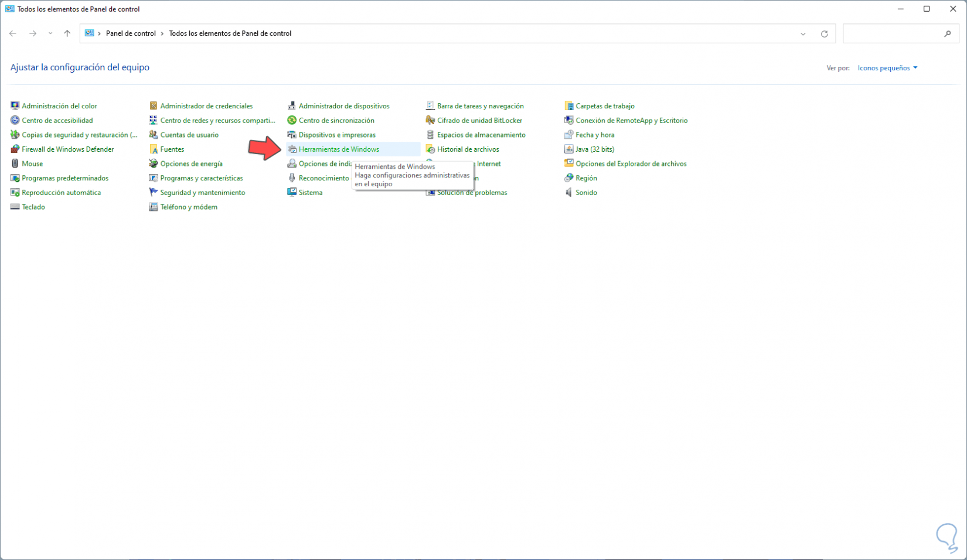
Task: Click the Dispositivos e impresoras icon
Action: tap(292, 135)
